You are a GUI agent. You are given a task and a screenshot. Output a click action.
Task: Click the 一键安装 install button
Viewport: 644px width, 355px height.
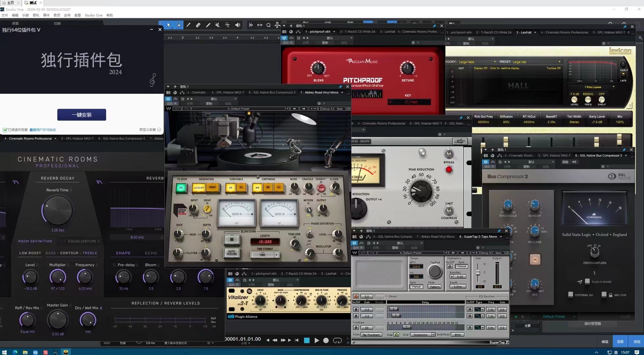coord(81,115)
